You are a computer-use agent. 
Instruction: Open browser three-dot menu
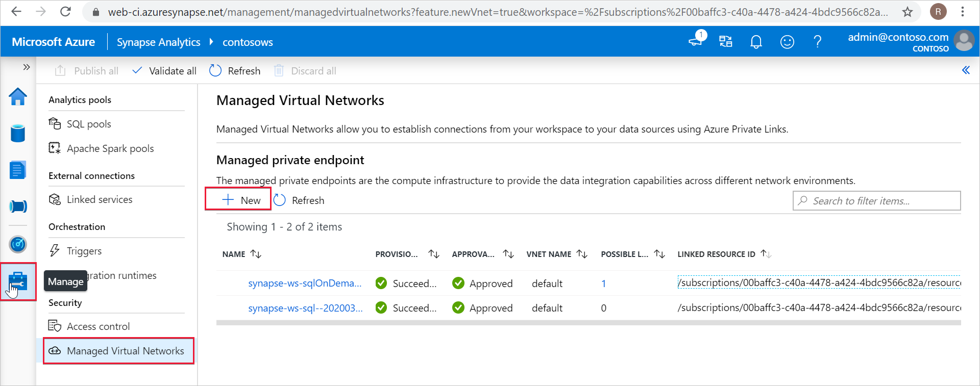[x=963, y=11]
